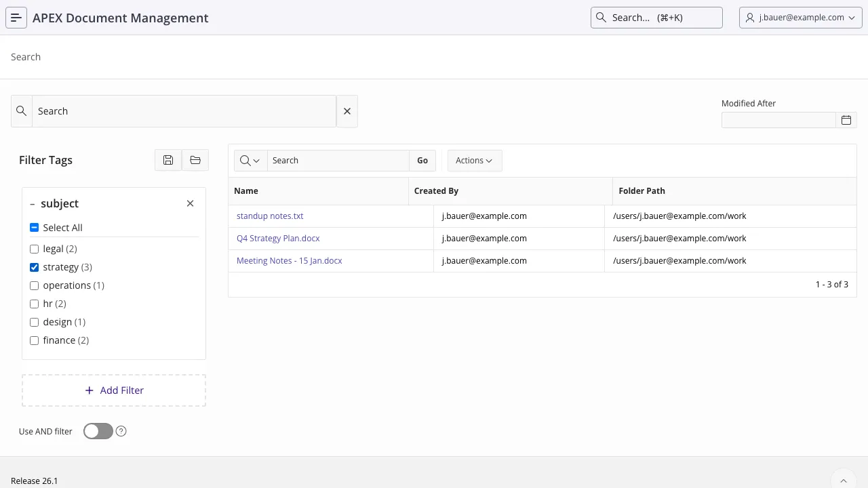
Task: Check the finance tag checkbox
Action: 35,340
